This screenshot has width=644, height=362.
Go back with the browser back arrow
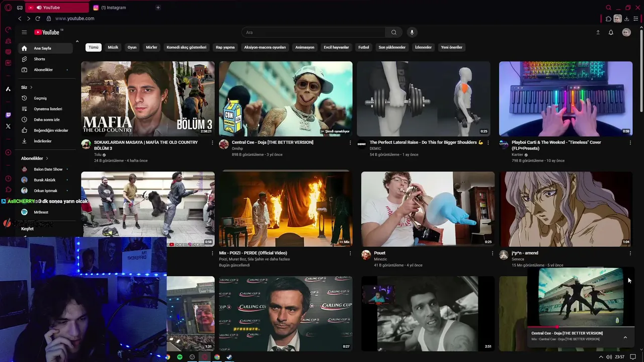20,19
